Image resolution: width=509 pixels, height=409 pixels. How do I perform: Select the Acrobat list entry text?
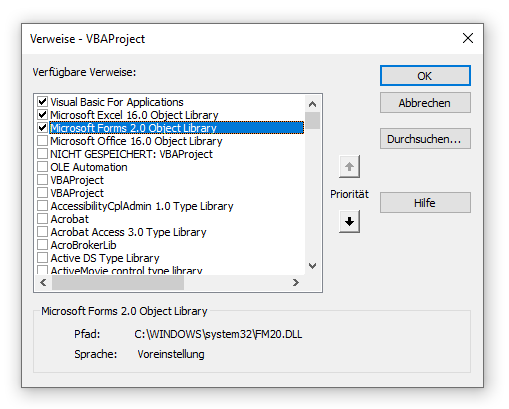click(70, 219)
